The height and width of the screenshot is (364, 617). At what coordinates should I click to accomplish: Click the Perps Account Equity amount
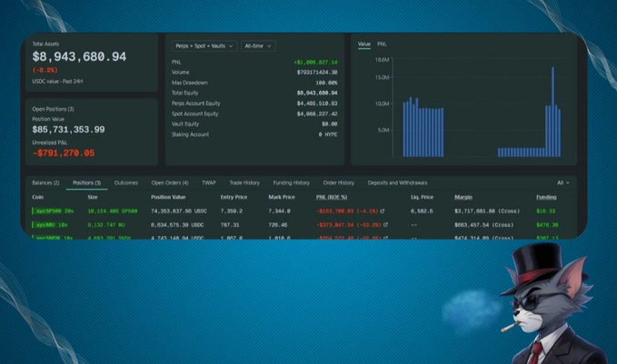[x=317, y=103]
